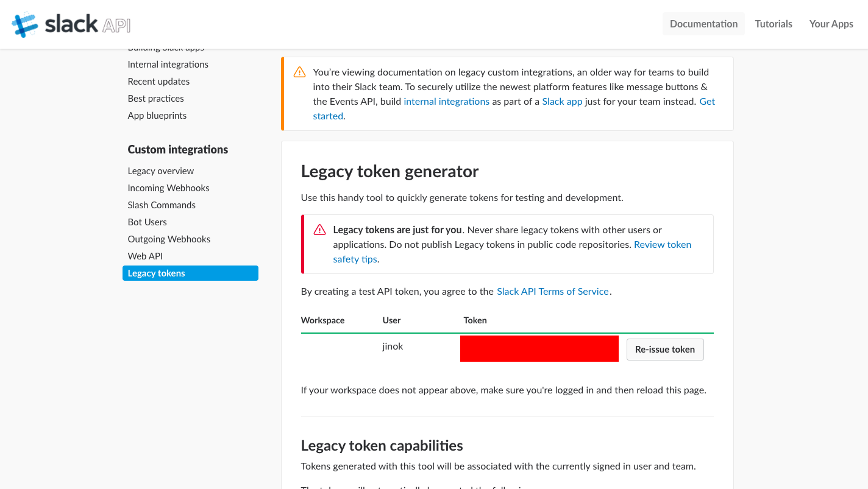Click the red warning triangle icon

319,230
